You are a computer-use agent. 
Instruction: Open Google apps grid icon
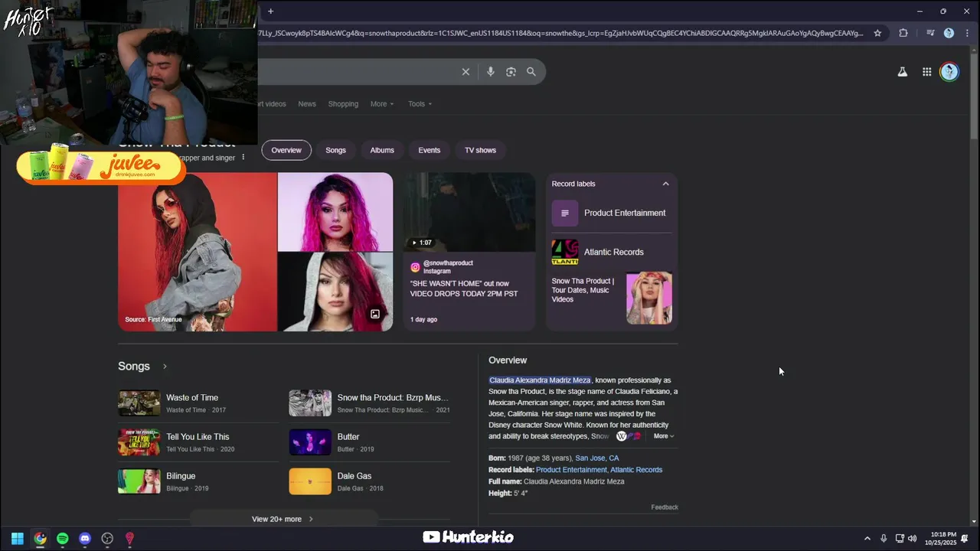926,72
